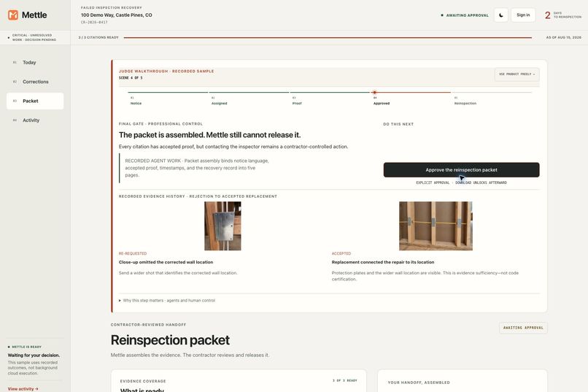Jump to the Reinspection walkthrough step
Image resolution: width=588 pixels, height=392 pixels.
tap(465, 101)
